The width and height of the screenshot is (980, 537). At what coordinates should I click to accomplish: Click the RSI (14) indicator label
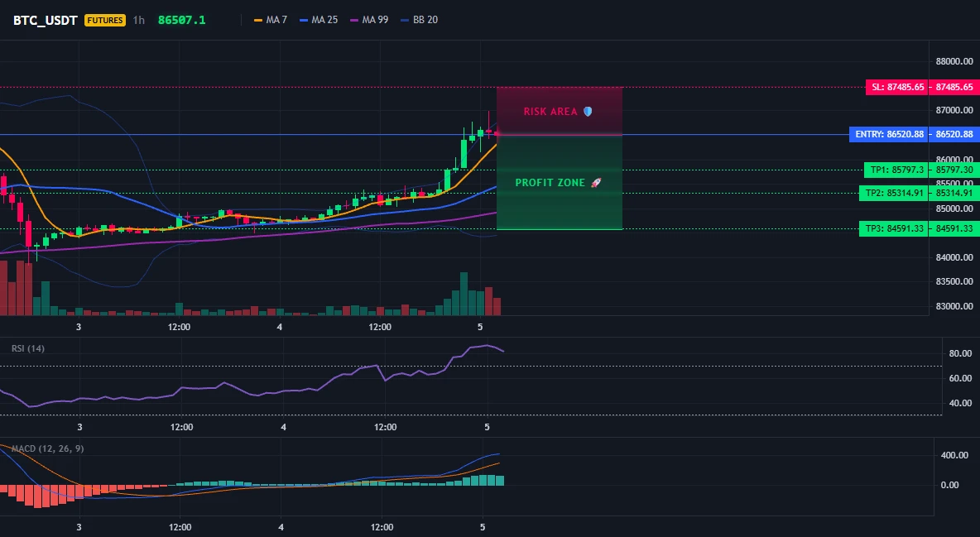[28, 348]
